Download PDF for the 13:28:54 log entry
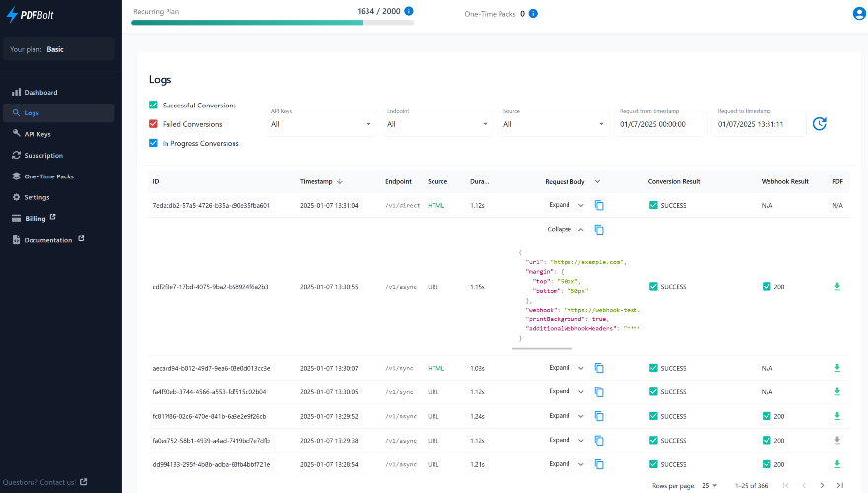The image size is (868, 493). [x=837, y=464]
